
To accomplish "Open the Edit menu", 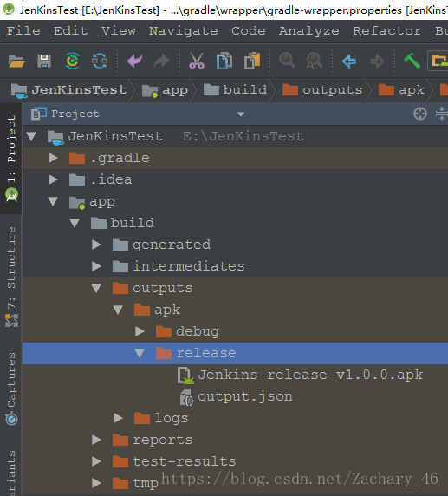I will pyautogui.click(x=70, y=31).
